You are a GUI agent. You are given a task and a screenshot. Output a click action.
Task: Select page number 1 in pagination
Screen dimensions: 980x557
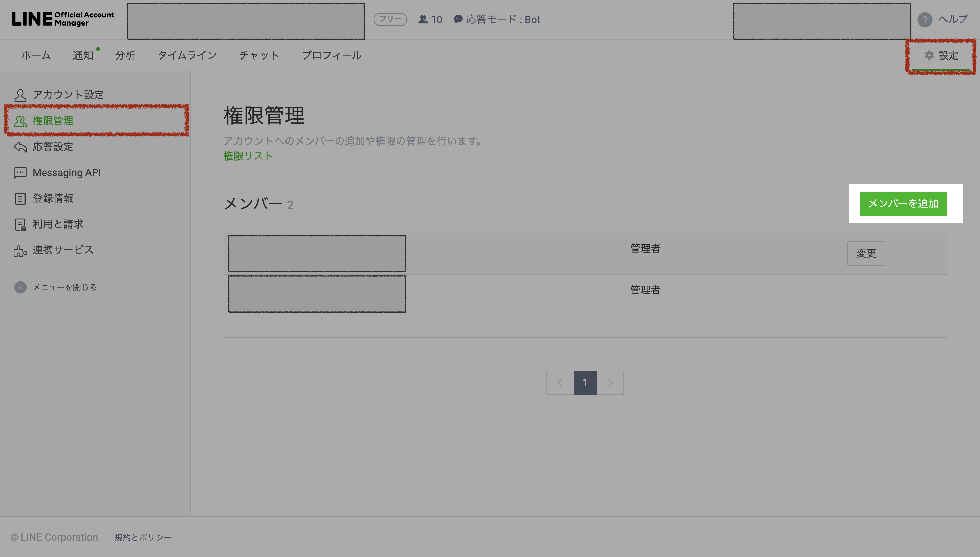click(585, 383)
